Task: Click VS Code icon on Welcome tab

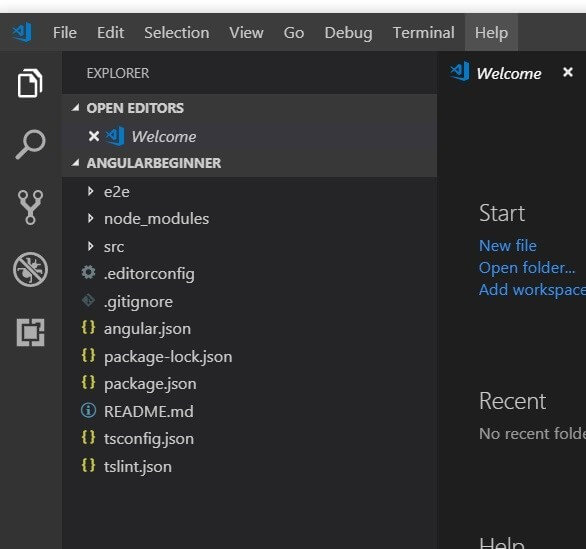Action: (459, 71)
